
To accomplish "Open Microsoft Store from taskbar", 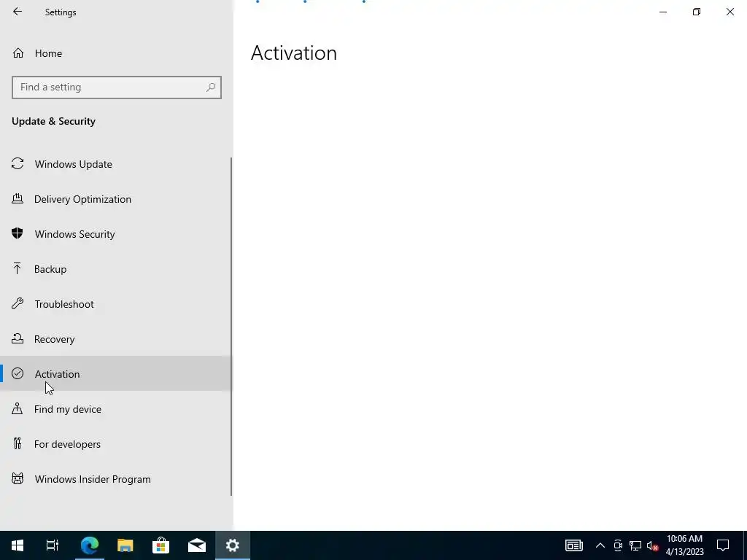I will (x=161, y=545).
